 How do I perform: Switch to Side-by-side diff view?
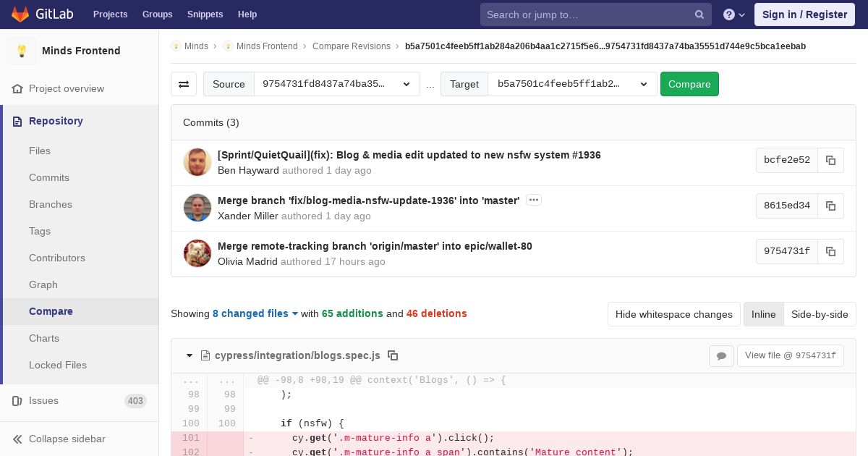point(820,314)
